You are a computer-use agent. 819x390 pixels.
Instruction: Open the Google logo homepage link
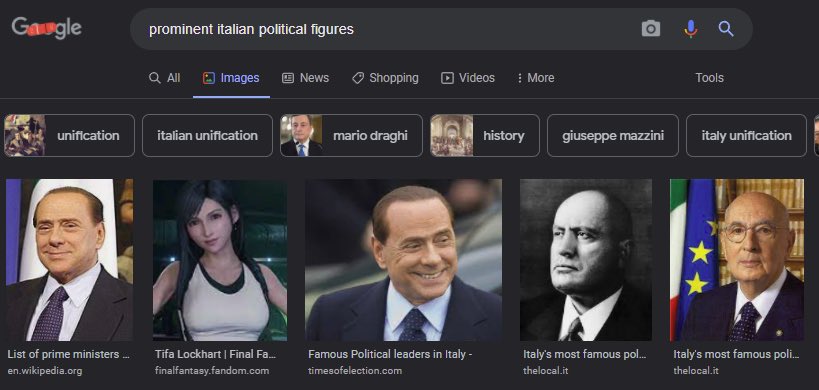pos(46,28)
